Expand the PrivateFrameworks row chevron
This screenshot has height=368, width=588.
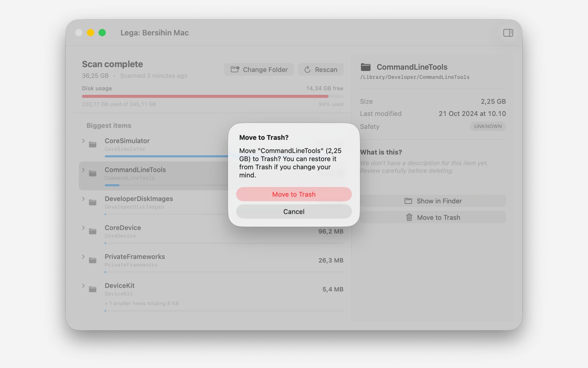[83, 257]
